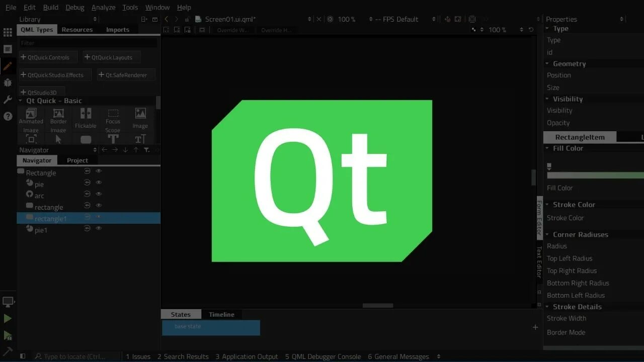Viewport: 644px width, 362px height.
Task: Close the Library panel with its box icon
Action: coord(155,19)
